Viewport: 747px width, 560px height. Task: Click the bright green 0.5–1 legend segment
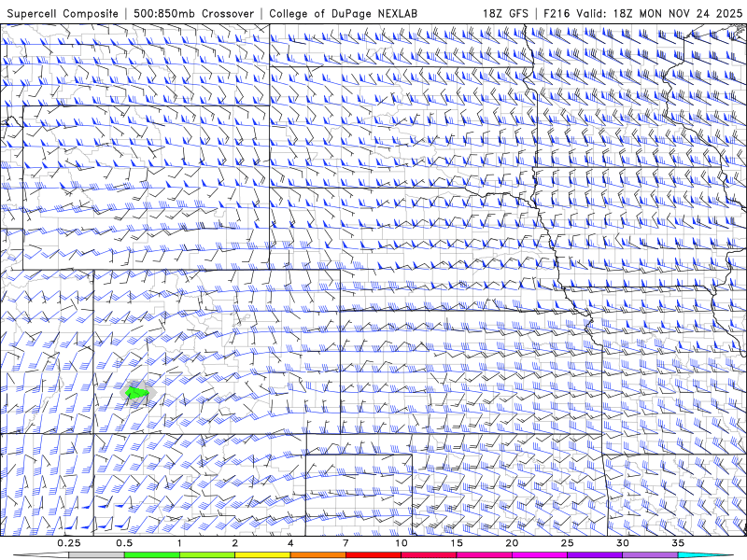point(151,555)
